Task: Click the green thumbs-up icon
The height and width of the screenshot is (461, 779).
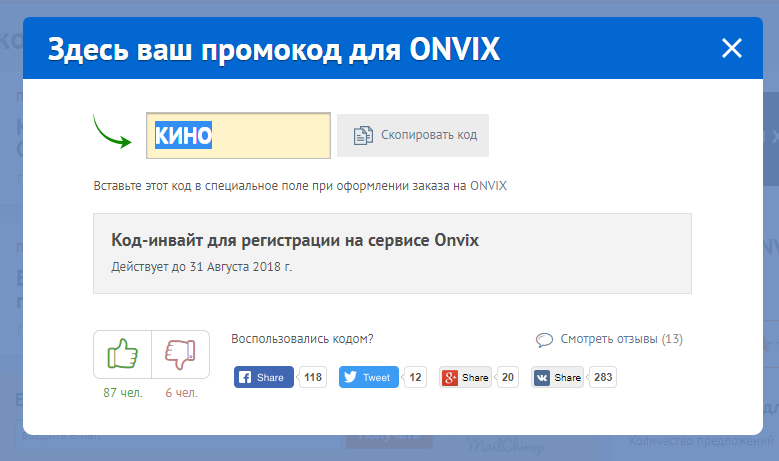Action: click(x=122, y=354)
